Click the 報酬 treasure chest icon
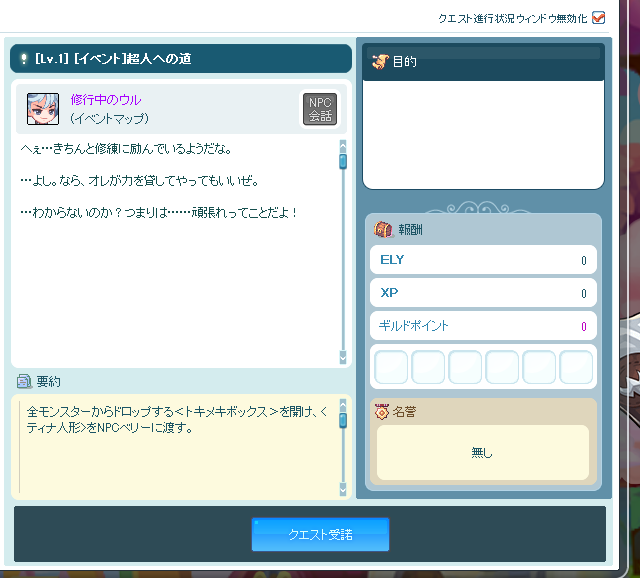Screen dimensions: 640x578 pos(383,229)
